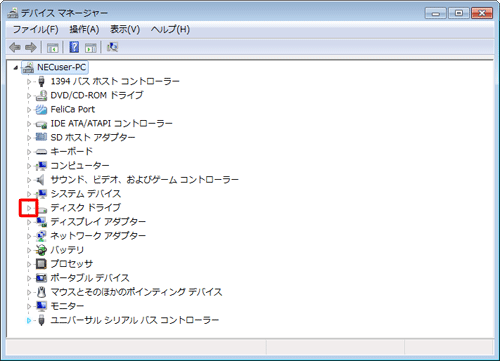Viewport: 500px width, 361px height.
Task: Select ネットワーク アダプター label
Action: point(98,236)
